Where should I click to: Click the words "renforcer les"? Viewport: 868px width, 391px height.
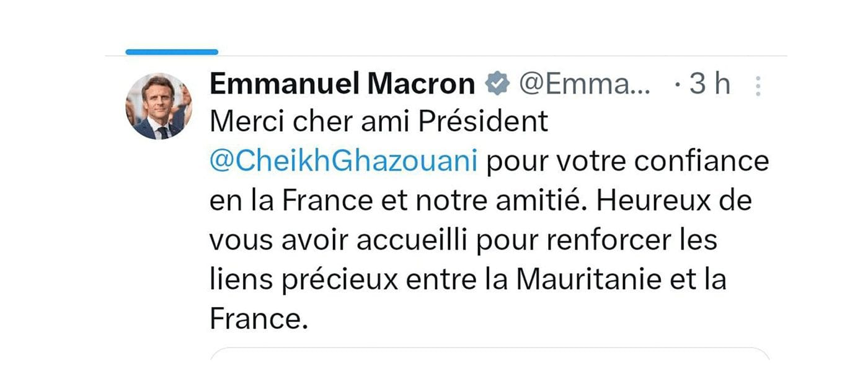click(x=628, y=241)
